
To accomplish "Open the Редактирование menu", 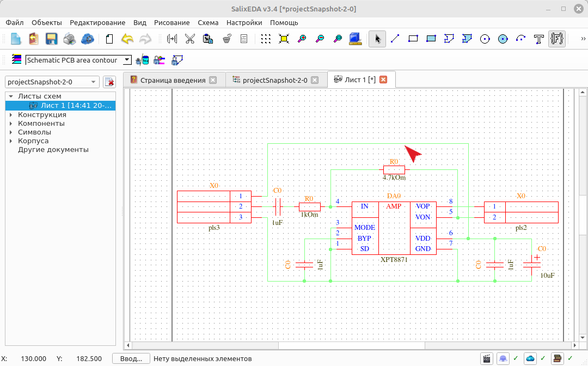I will point(97,22).
